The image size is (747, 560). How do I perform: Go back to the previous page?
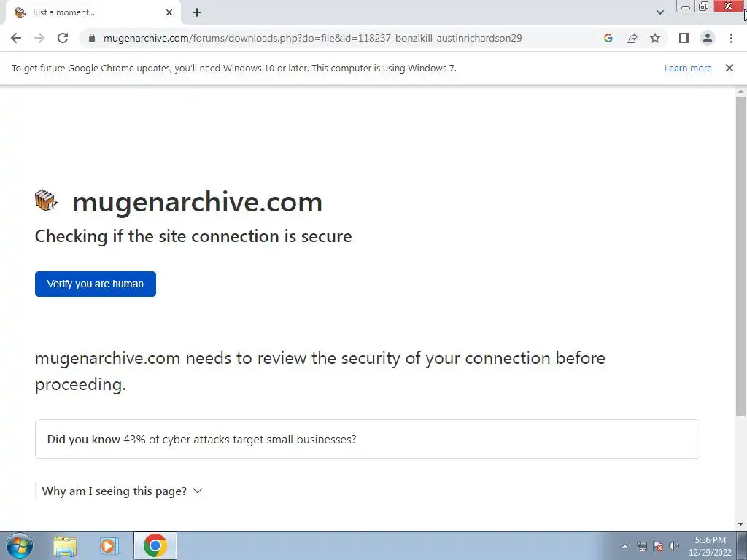[16, 38]
